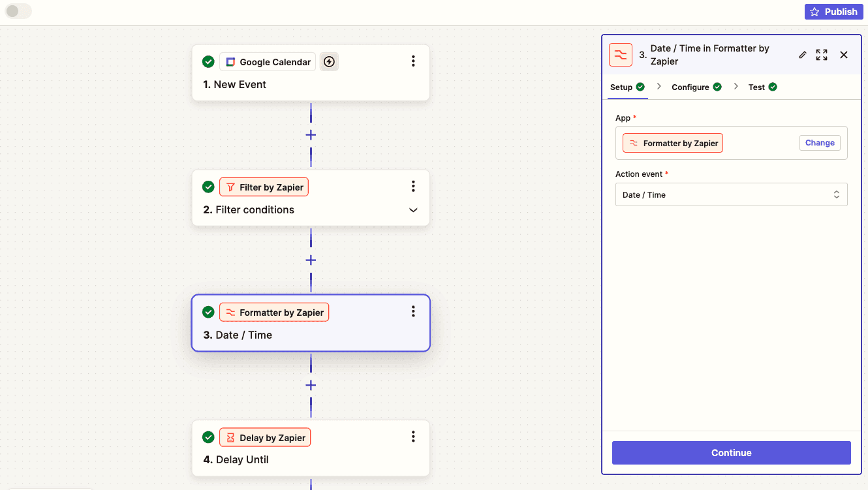Click Formatter icon in side panel header
The image size is (868, 490).
coord(621,55)
